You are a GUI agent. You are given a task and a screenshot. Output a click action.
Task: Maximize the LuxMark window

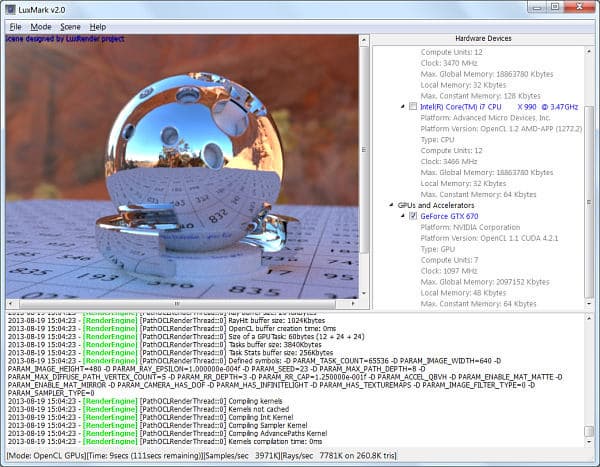[555, 7]
